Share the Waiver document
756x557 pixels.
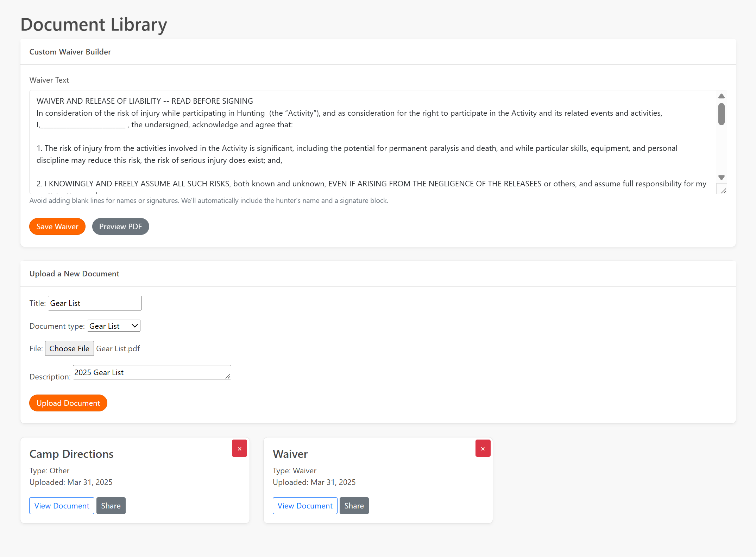pyautogui.click(x=354, y=505)
